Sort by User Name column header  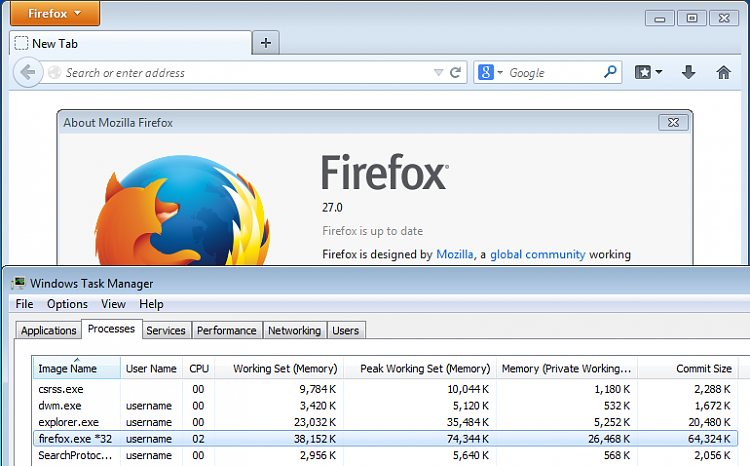tap(151, 368)
